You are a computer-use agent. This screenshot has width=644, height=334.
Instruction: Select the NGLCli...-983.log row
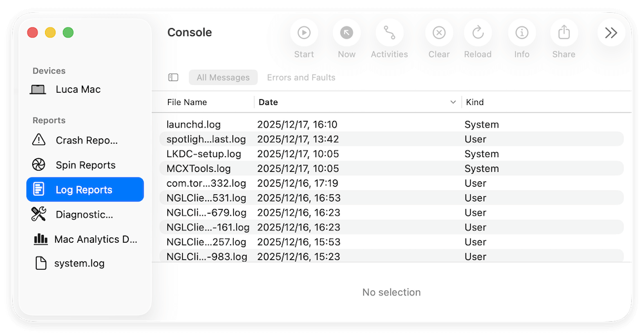coord(392,256)
